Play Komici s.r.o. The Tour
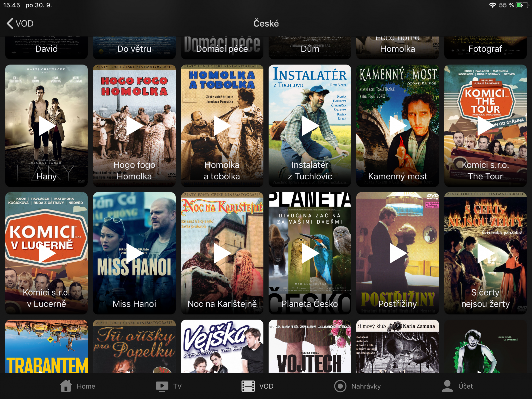 [x=485, y=126]
